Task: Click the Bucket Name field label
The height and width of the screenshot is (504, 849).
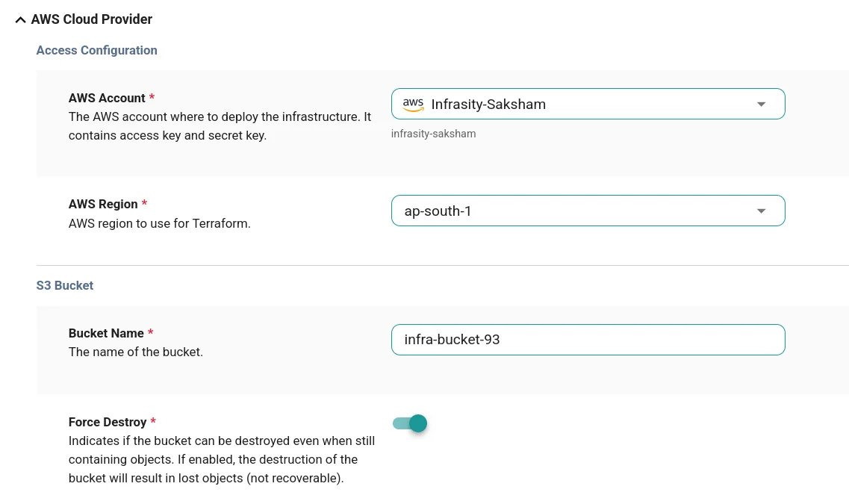Action: click(106, 333)
